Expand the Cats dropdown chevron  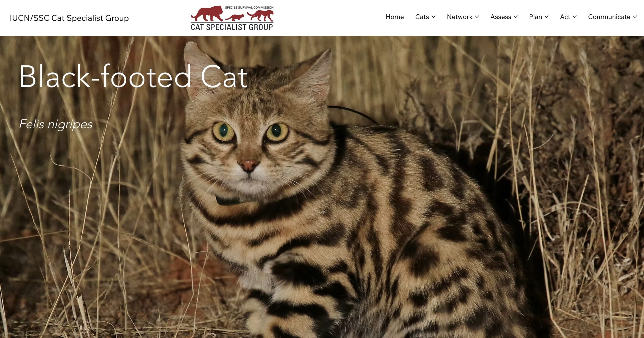click(x=433, y=17)
